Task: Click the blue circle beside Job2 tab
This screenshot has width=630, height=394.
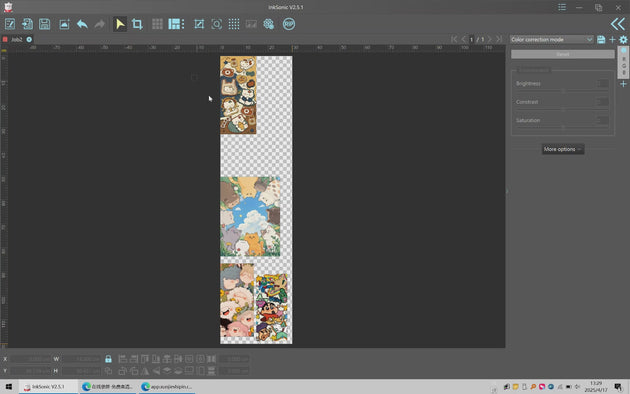Action: click(29, 39)
